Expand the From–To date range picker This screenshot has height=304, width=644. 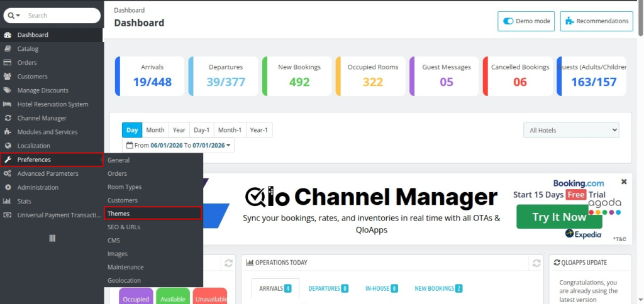(178, 145)
